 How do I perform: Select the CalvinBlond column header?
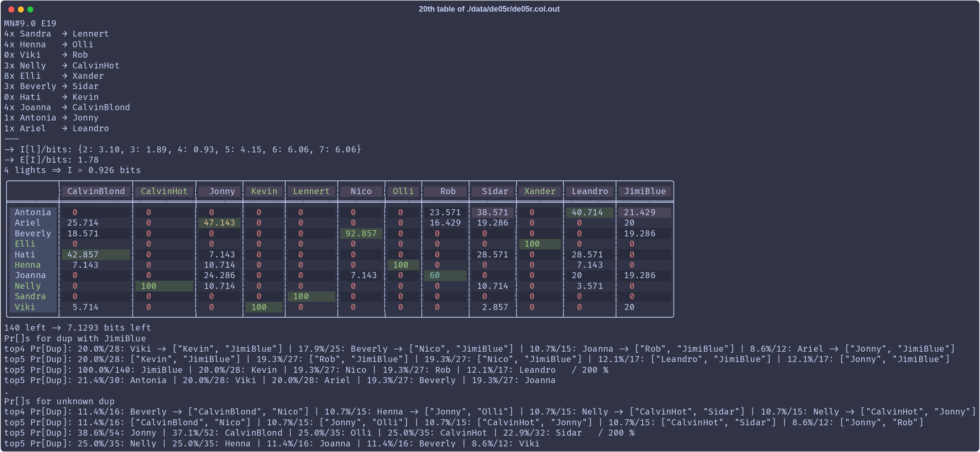click(x=96, y=192)
